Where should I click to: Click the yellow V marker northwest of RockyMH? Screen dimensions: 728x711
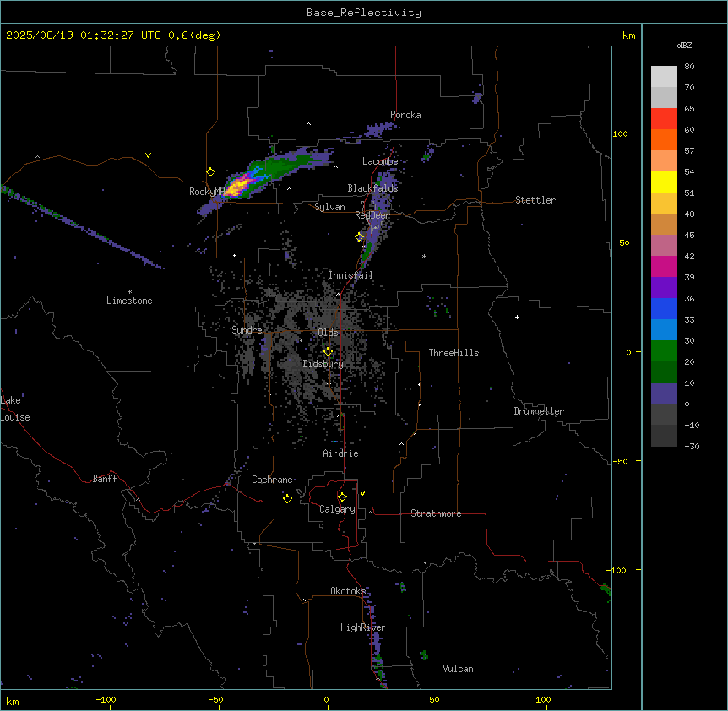pyautogui.click(x=148, y=155)
